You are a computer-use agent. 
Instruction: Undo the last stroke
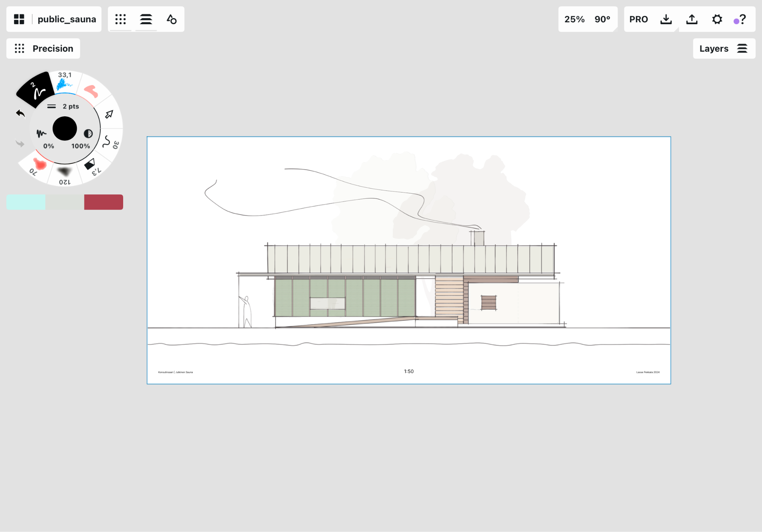coord(20,114)
